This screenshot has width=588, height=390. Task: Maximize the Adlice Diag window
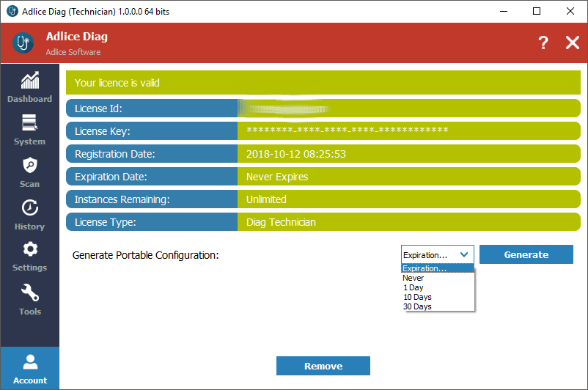tap(537, 11)
